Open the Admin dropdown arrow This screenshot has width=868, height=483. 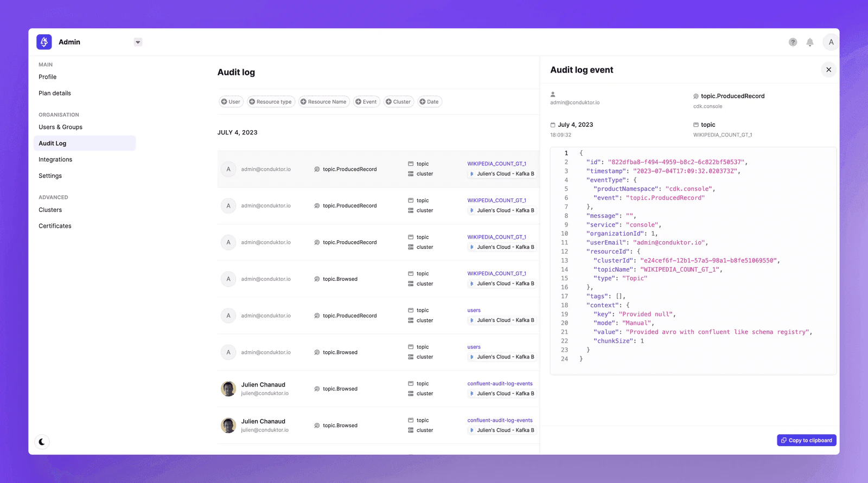(138, 42)
